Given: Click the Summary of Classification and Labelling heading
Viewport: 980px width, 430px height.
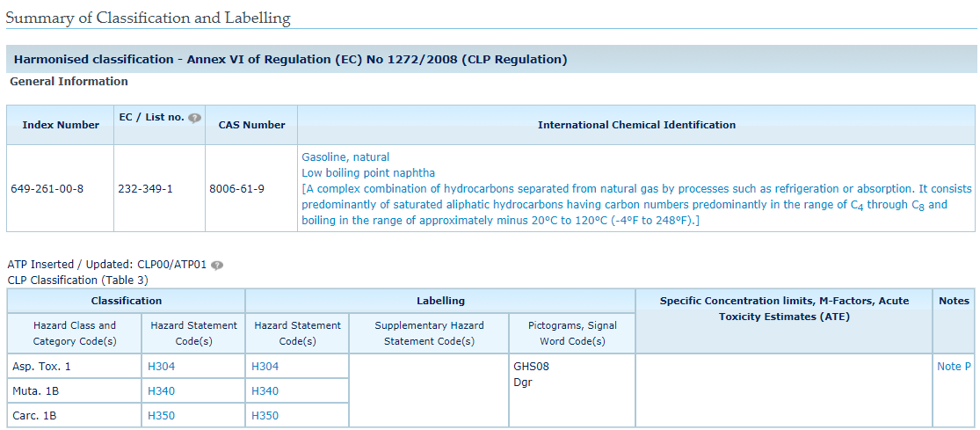Looking at the screenshot, I should 148,18.
